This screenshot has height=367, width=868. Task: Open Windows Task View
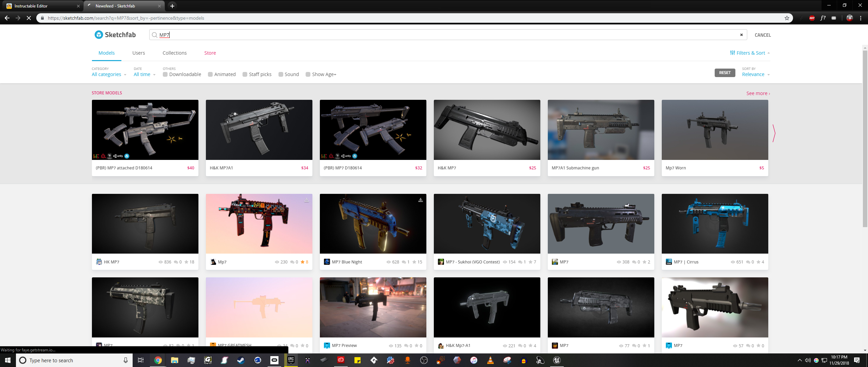pos(141,360)
